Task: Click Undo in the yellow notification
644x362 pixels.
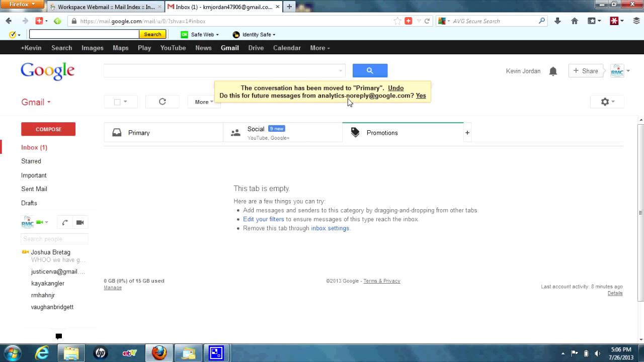Action: click(396, 88)
